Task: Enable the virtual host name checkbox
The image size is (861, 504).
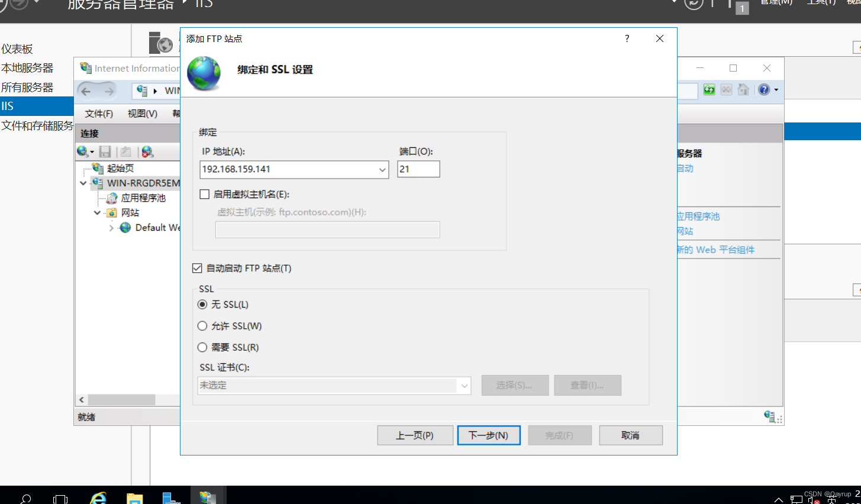Action: click(x=205, y=194)
